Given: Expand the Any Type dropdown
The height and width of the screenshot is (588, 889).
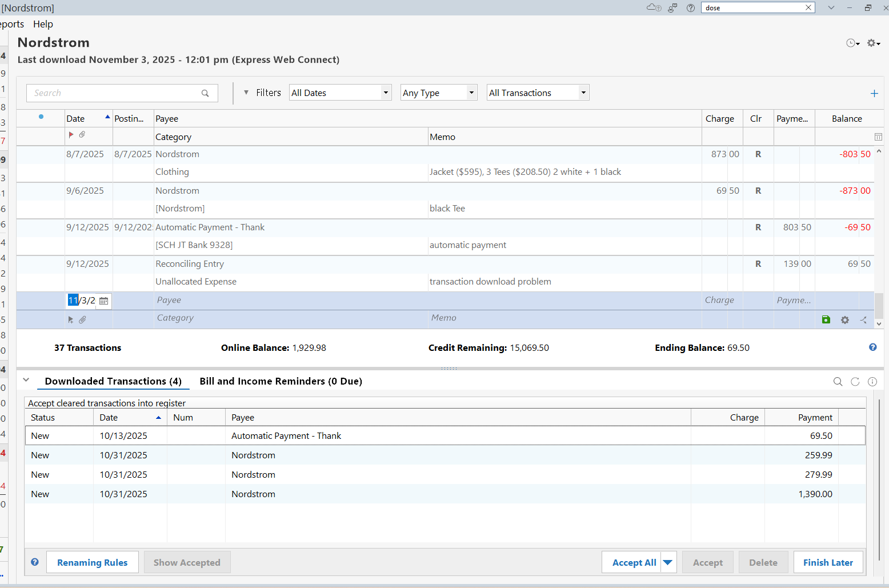Looking at the screenshot, I should click(438, 93).
